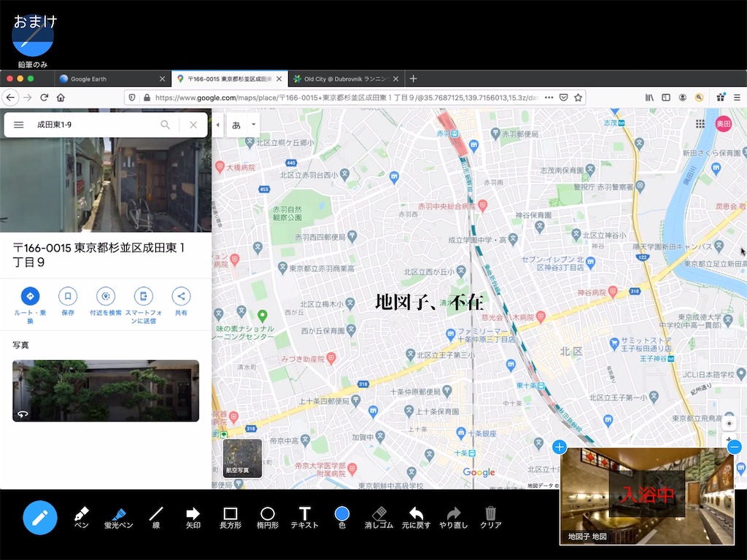Screen dimensions: 747x560
Task: Clear the Maps search with the X
Action: tap(193, 125)
